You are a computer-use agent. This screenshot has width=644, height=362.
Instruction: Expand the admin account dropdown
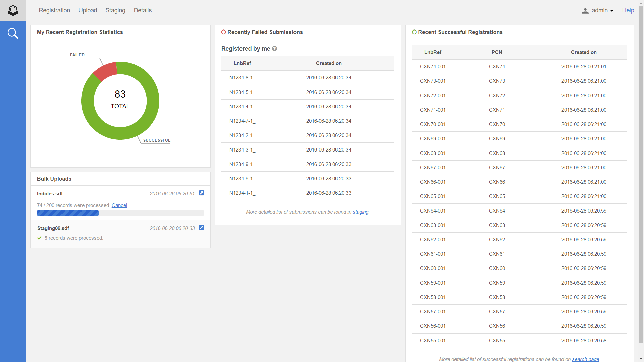pos(602,11)
